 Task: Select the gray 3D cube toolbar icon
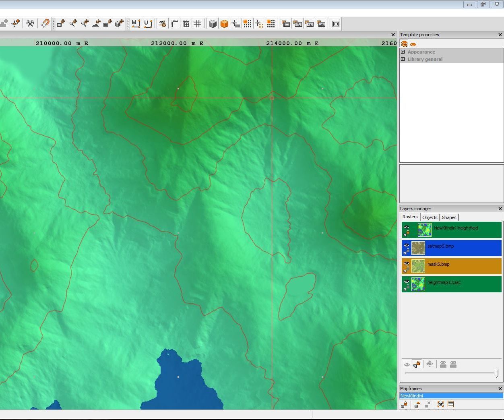coord(213,23)
